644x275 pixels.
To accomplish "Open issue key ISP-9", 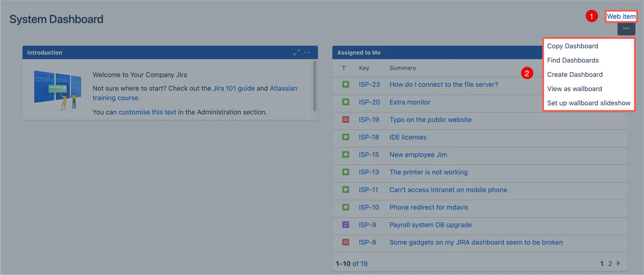I will coord(367,225).
